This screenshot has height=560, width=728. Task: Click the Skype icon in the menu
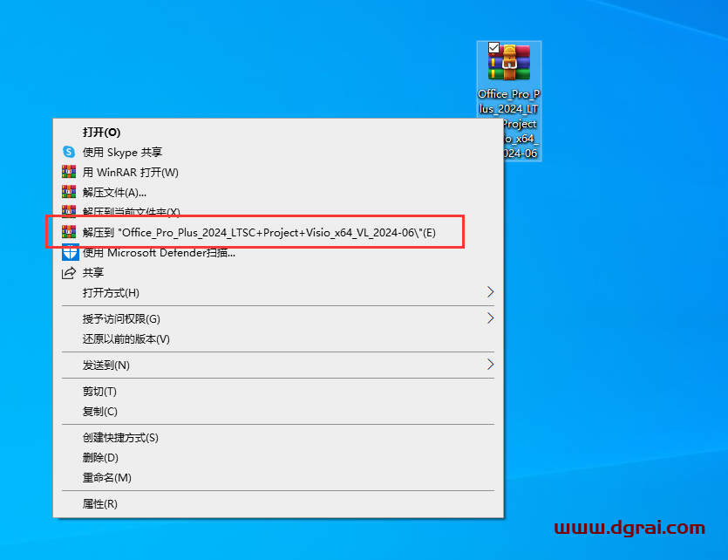(x=69, y=152)
